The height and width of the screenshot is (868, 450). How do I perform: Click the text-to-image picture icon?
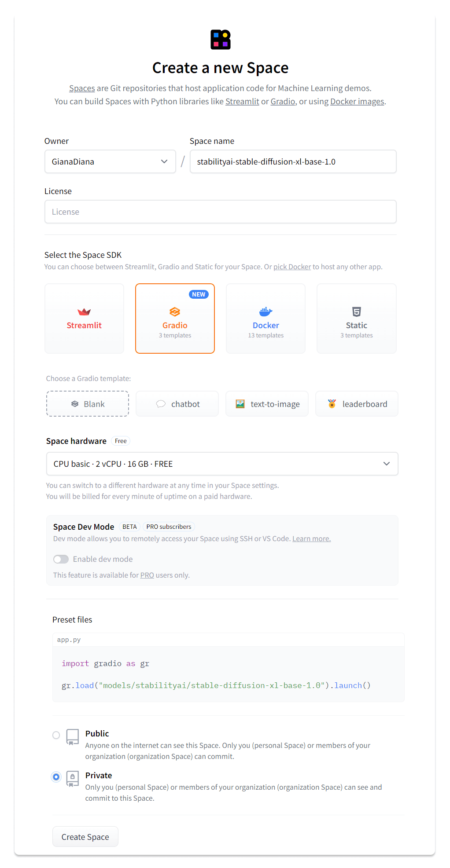tap(240, 404)
